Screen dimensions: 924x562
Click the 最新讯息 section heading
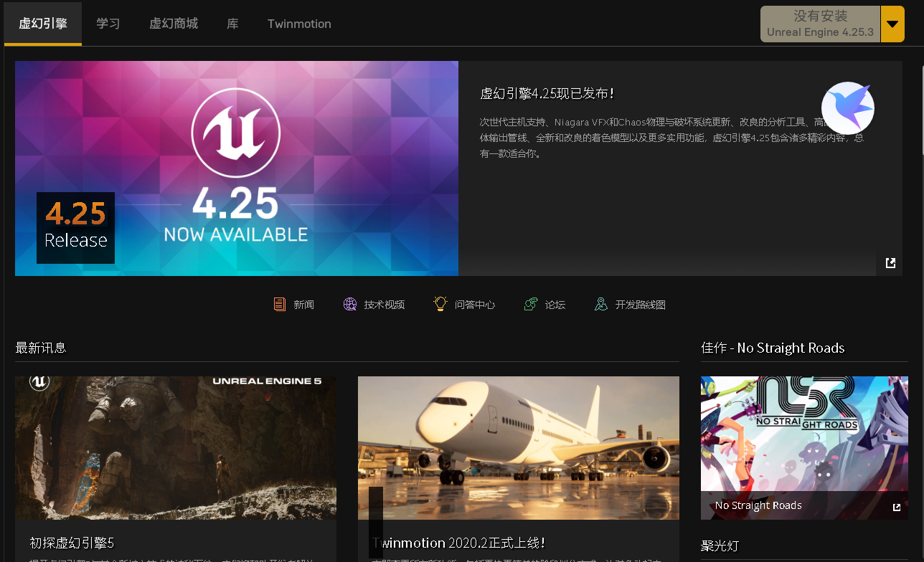pyautogui.click(x=41, y=348)
